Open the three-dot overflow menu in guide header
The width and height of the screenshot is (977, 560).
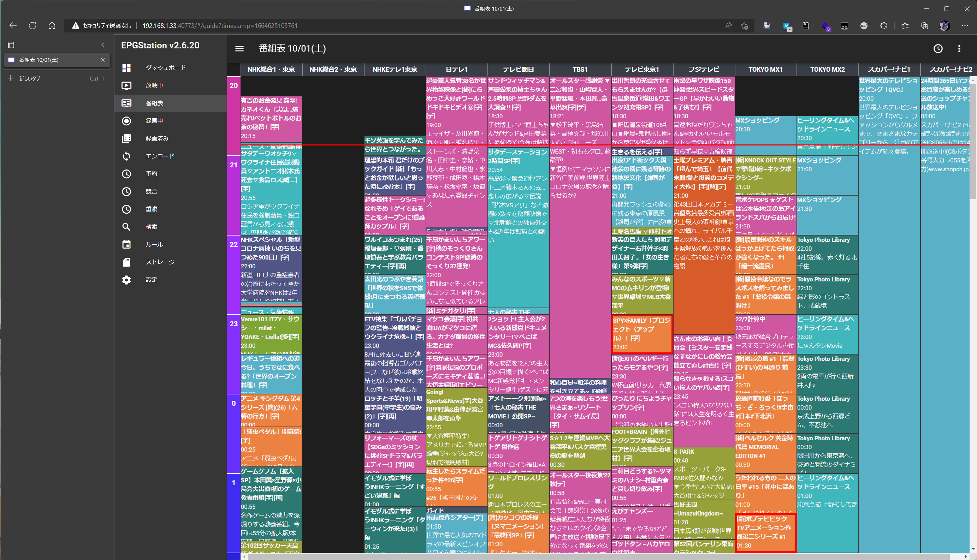click(x=959, y=48)
